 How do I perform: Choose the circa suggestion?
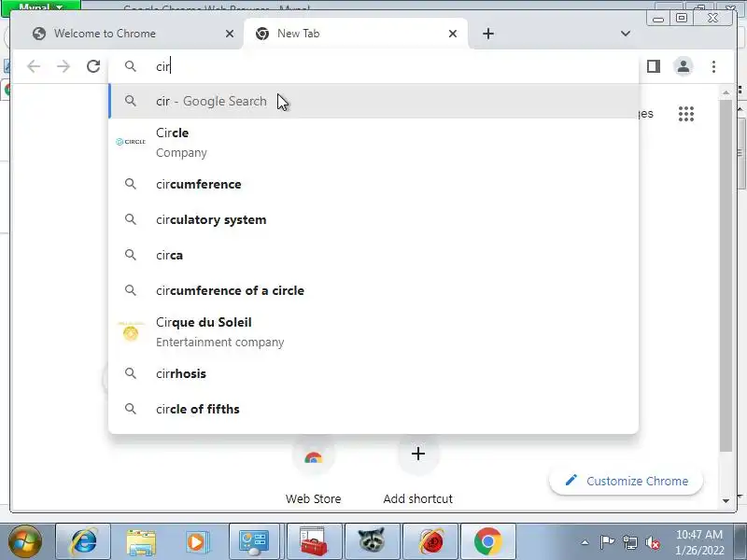click(374, 255)
